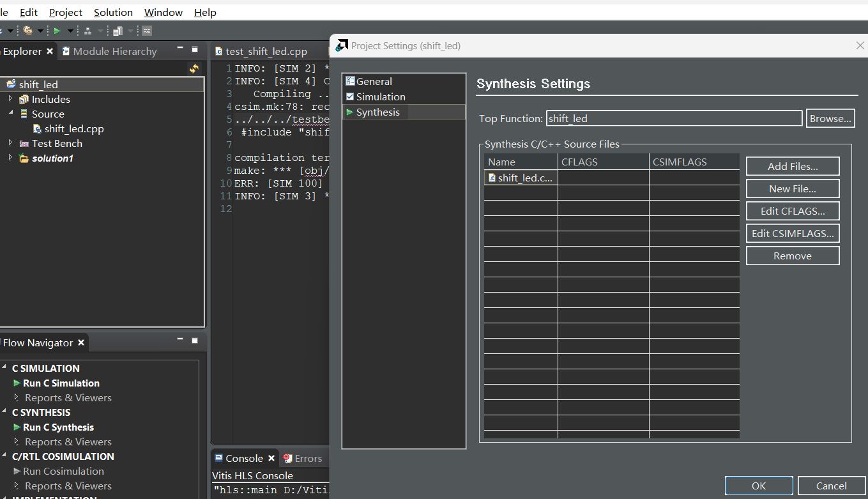Close the Console tab
The image size is (868, 499).
pyautogui.click(x=271, y=458)
